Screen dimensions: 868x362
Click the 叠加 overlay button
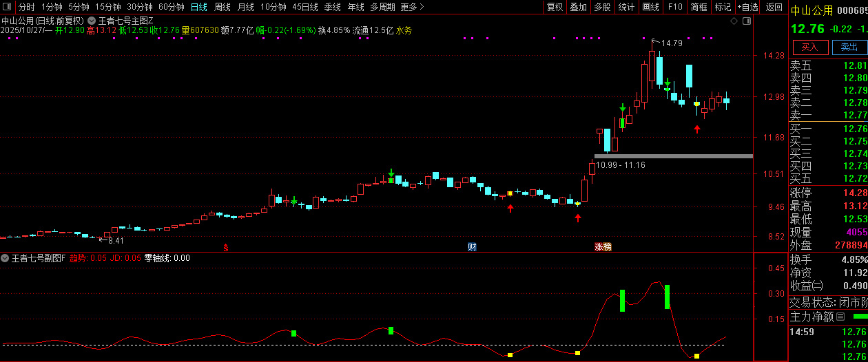pos(578,7)
